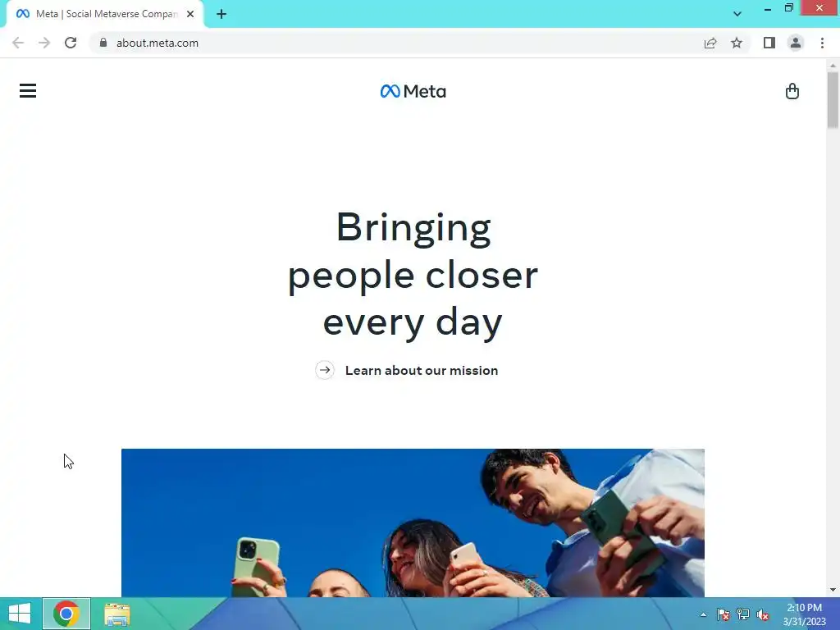Image resolution: width=840 pixels, height=630 pixels.
Task: Close the Meta tab
Action: [190, 14]
